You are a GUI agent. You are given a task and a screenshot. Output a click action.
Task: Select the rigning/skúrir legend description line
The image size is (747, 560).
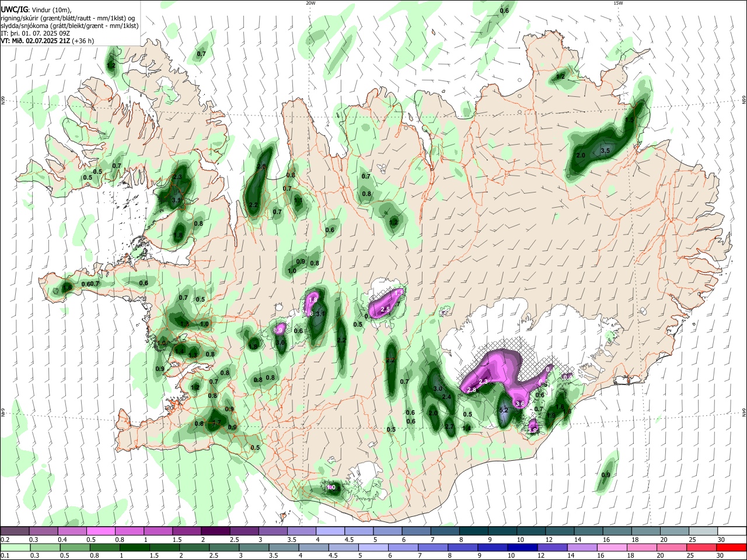click(67, 18)
